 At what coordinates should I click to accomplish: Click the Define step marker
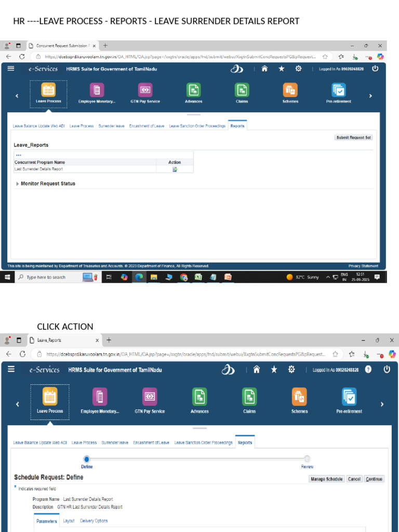(x=87, y=459)
